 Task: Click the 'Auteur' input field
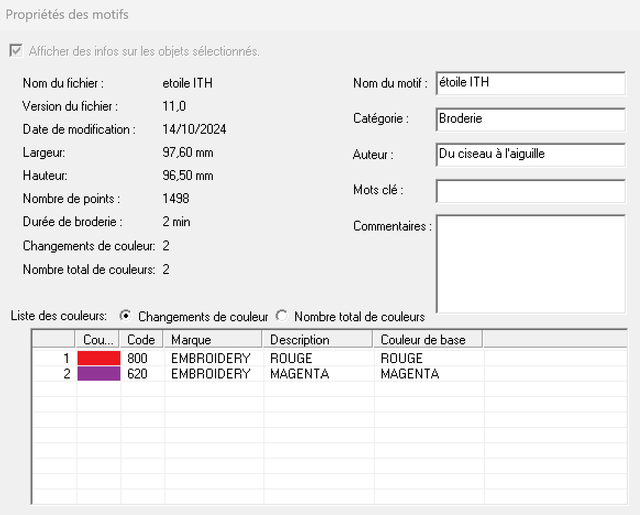point(530,154)
